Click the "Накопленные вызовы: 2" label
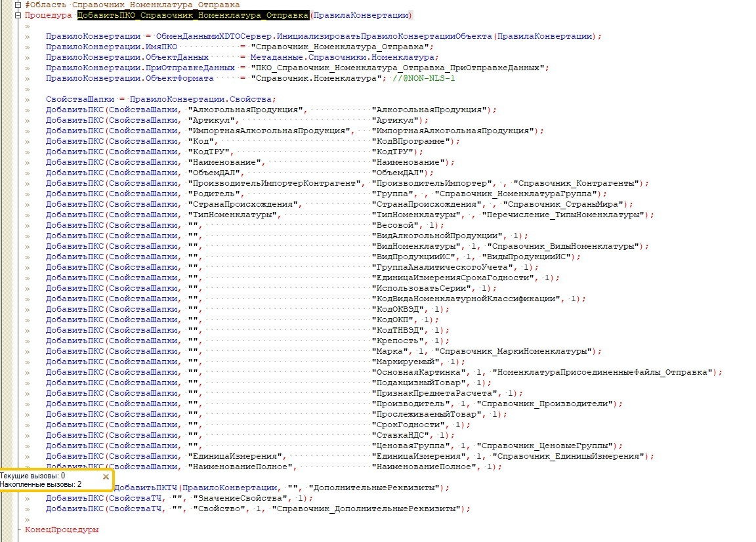756x542 pixels. (x=41, y=484)
